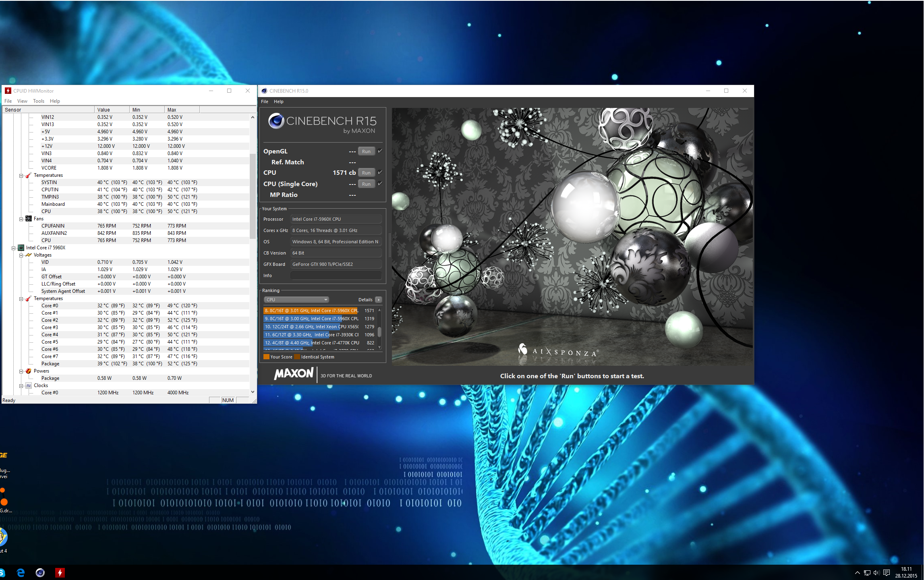Switch to Cinebench via its taskbar icon
This screenshot has height=580, width=924.
point(40,573)
